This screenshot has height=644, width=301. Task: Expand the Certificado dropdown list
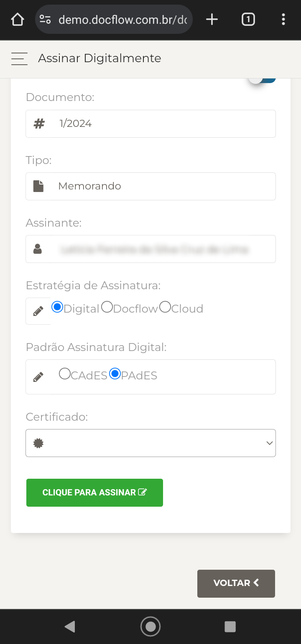pyautogui.click(x=150, y=443)
